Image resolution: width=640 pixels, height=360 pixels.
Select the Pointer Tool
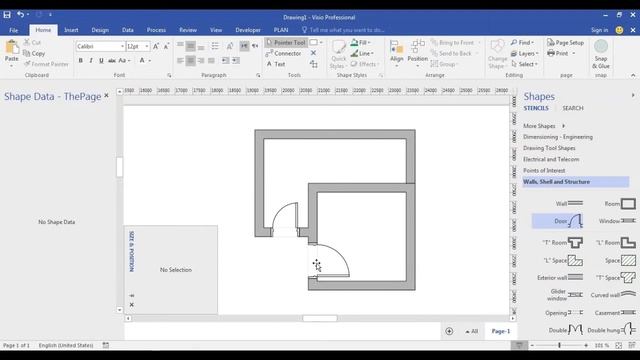click(x=286, y=42)
